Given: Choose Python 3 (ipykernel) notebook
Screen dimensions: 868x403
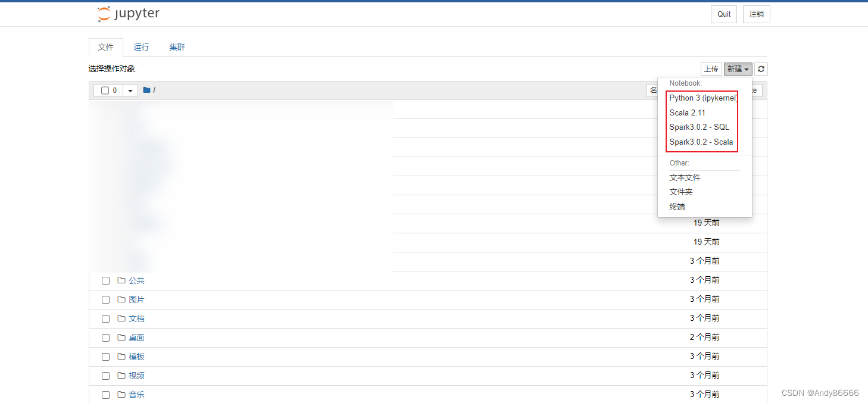Looking at the screenshot, I should tap(704, 98).
